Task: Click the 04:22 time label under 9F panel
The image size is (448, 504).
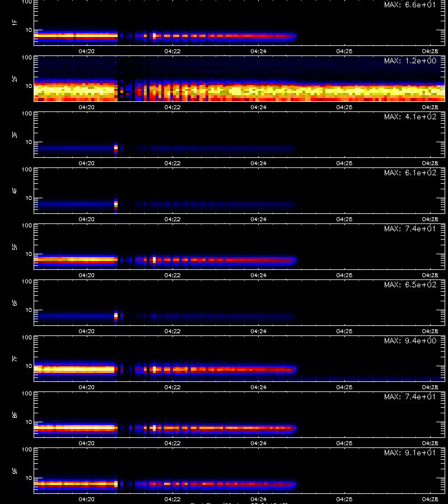Action: coord(172,499)
